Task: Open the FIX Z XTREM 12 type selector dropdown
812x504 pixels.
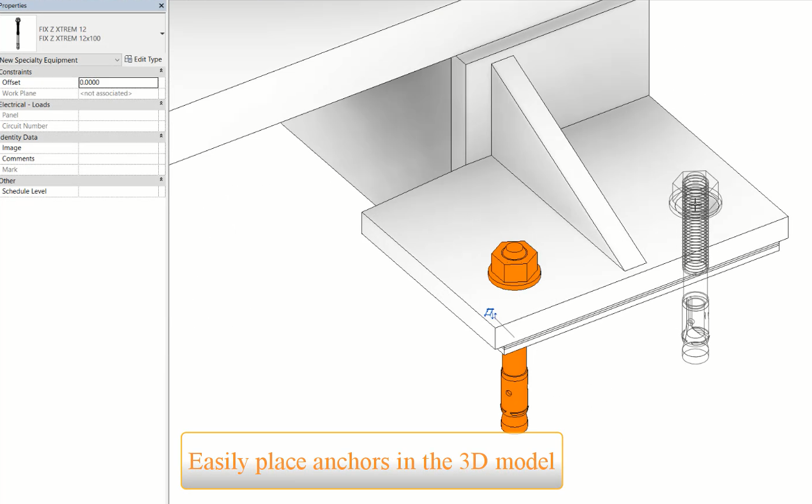Action: click(161, 33)
